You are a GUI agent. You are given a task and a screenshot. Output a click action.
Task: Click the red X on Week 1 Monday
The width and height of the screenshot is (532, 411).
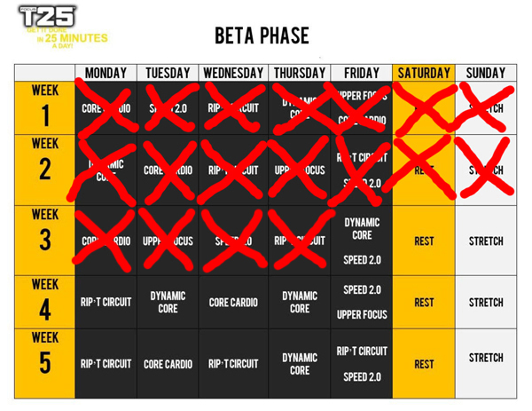[107, 108]
